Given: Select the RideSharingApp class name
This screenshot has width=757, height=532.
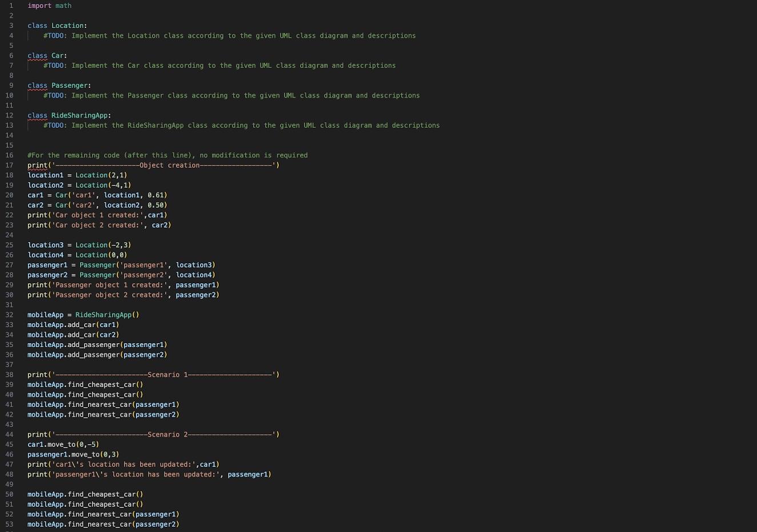Looking at the screenshot, I should [x=79, y=115].
